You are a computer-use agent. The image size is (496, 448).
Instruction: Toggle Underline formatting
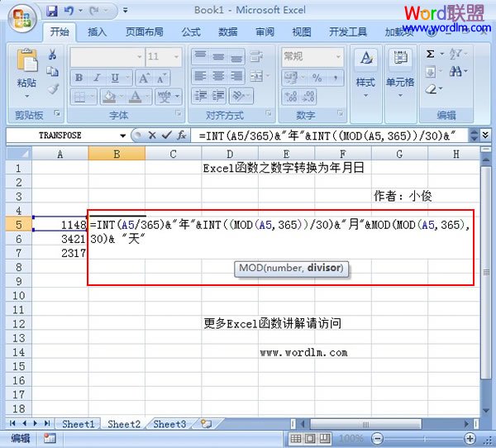(x=115, y=78)
